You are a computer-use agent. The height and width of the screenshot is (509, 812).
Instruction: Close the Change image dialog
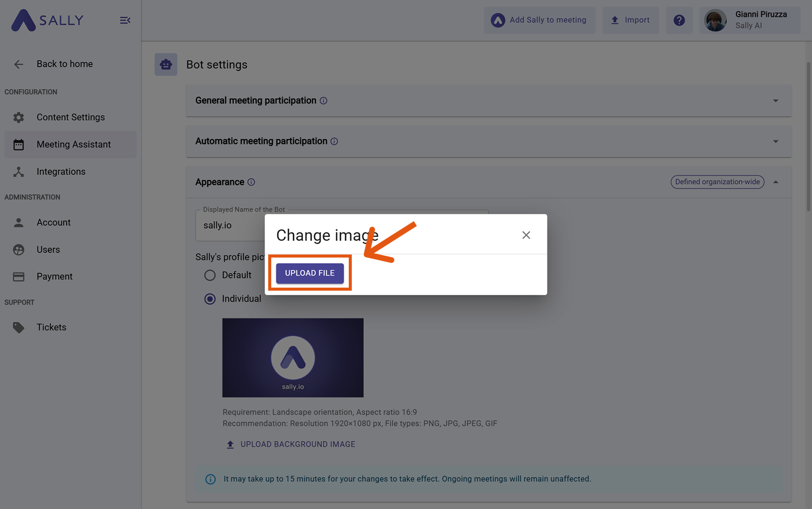(526, 235)
